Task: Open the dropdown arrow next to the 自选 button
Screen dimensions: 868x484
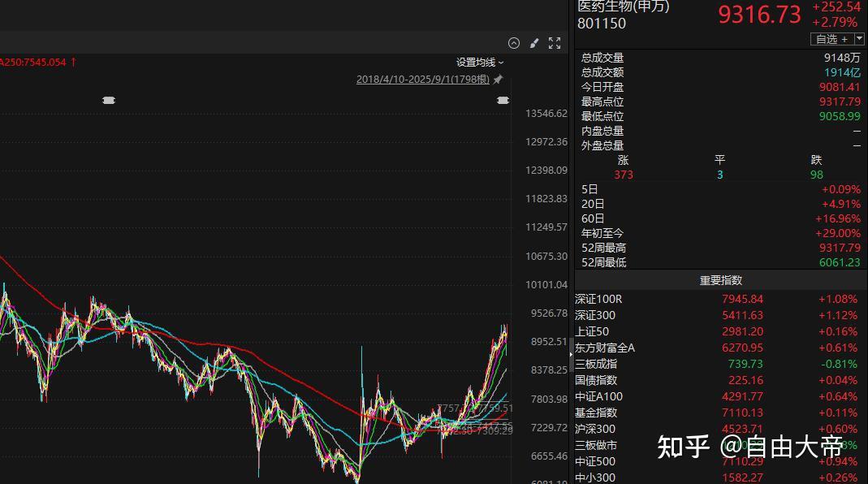Action: pos(861,38)
